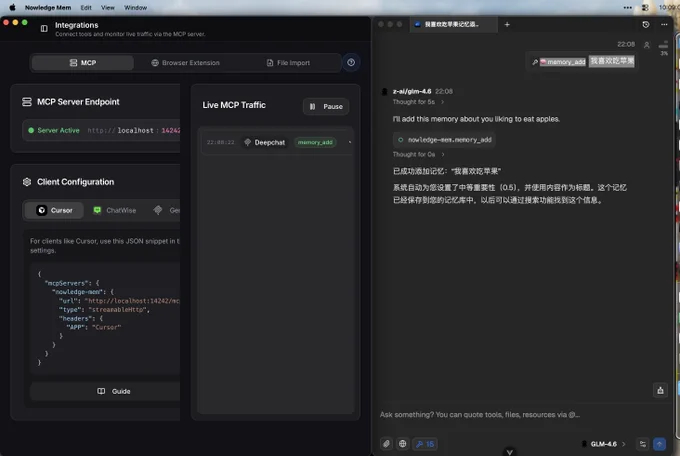Select the Cursor client configuration tab
The height and width of the screenshot is (456, 680).
[x=54, y=210]
